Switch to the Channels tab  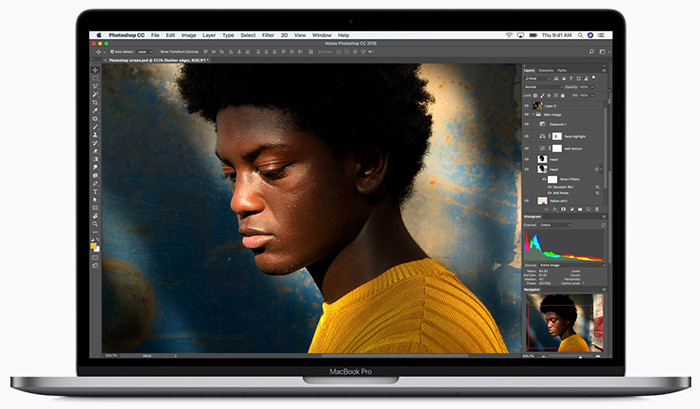tap(546, 70)
